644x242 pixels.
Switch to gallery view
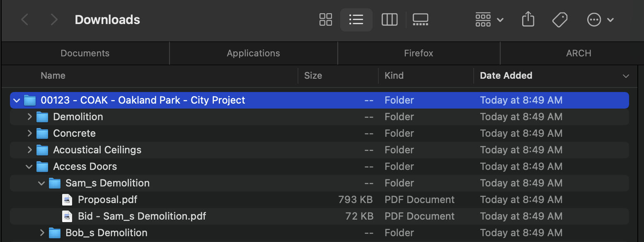click(x=420, y=19)
